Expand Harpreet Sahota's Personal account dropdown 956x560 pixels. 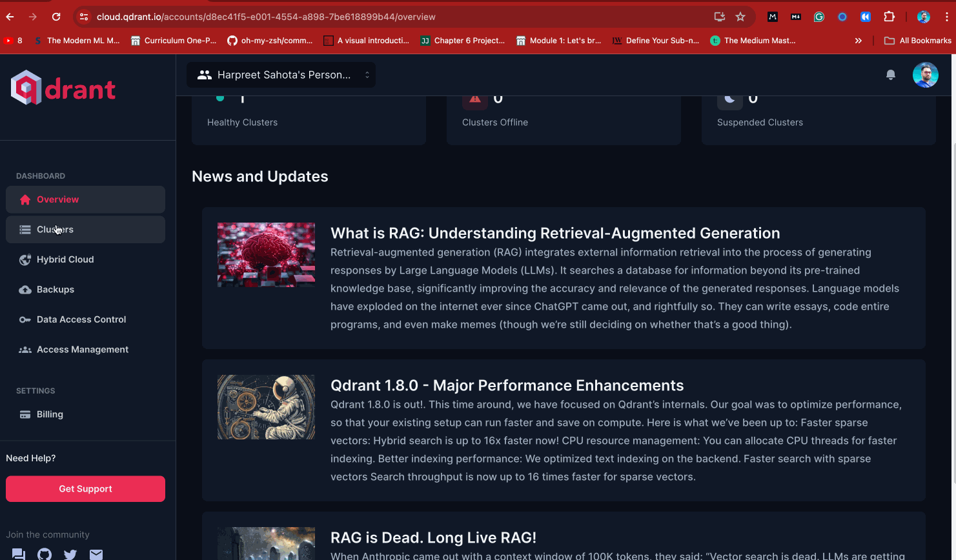pyautogui.click(x=281, y=75)
